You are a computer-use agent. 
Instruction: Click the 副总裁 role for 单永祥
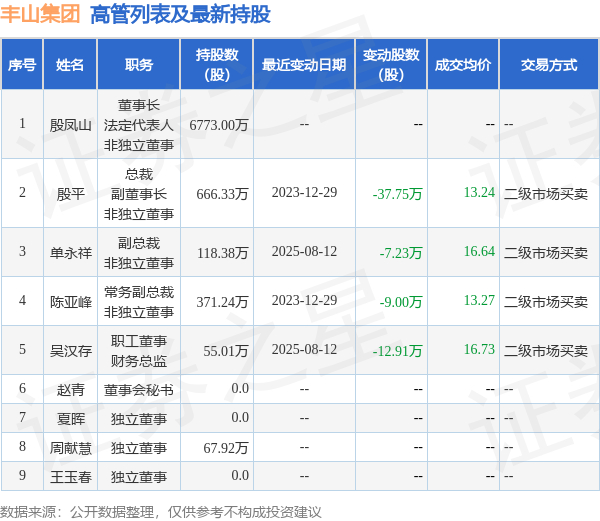pyautogui.click(x=139, y=243)
